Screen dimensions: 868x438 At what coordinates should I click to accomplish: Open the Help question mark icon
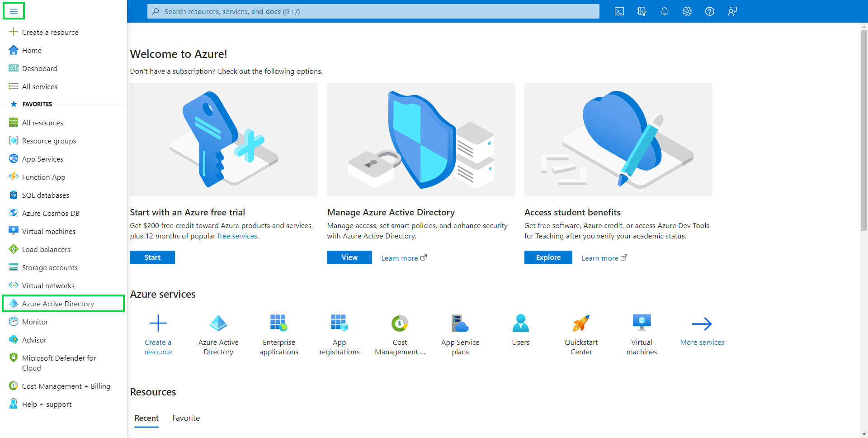click(x=710, y=11)
